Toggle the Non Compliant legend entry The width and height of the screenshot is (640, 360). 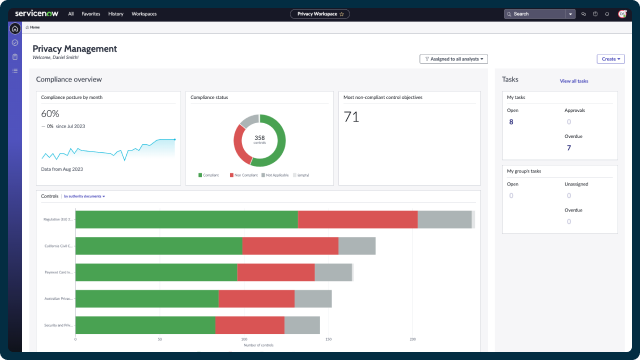click(244, 175)
